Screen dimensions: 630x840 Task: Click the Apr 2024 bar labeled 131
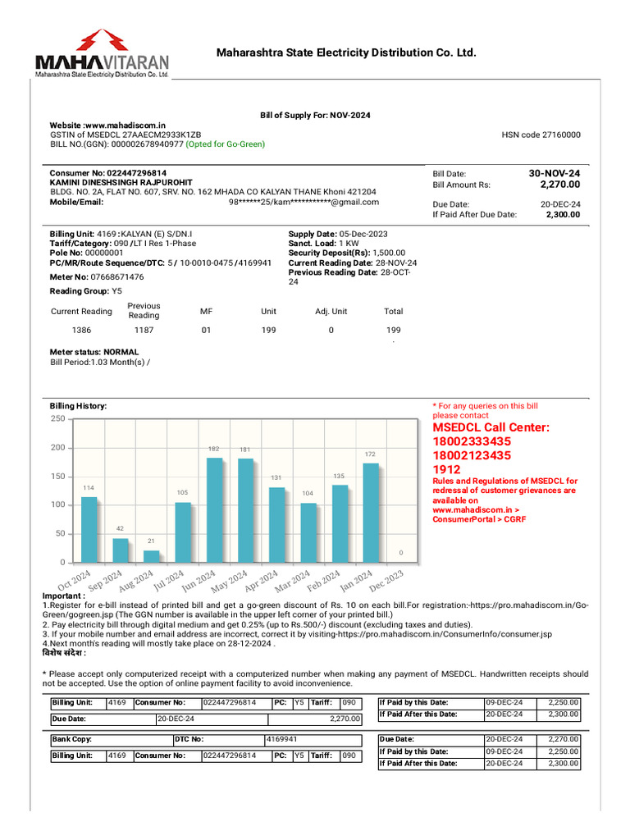coord(277,525)
